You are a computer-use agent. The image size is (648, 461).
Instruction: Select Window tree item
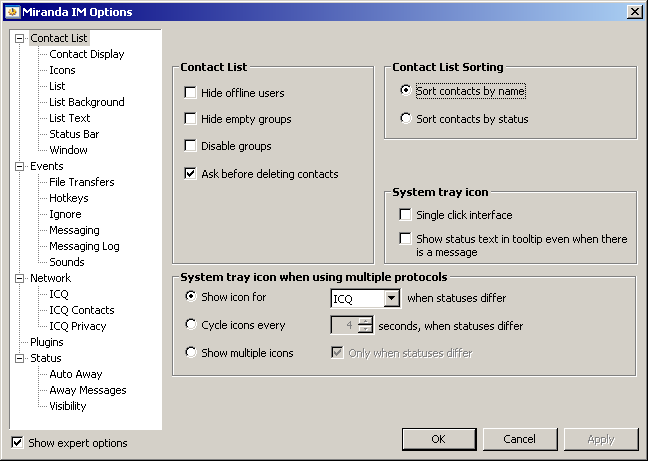pyautogui.click(x=68, y=150)
